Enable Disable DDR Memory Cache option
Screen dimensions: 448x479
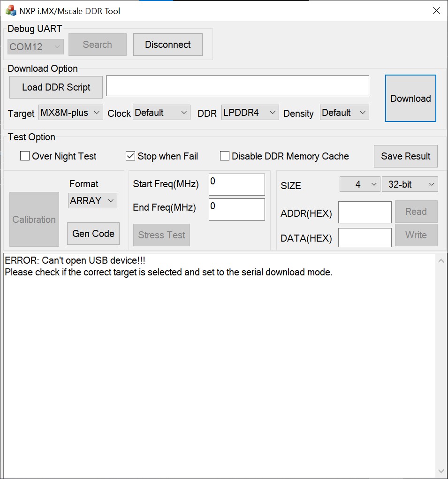click(x=224, y=156)
